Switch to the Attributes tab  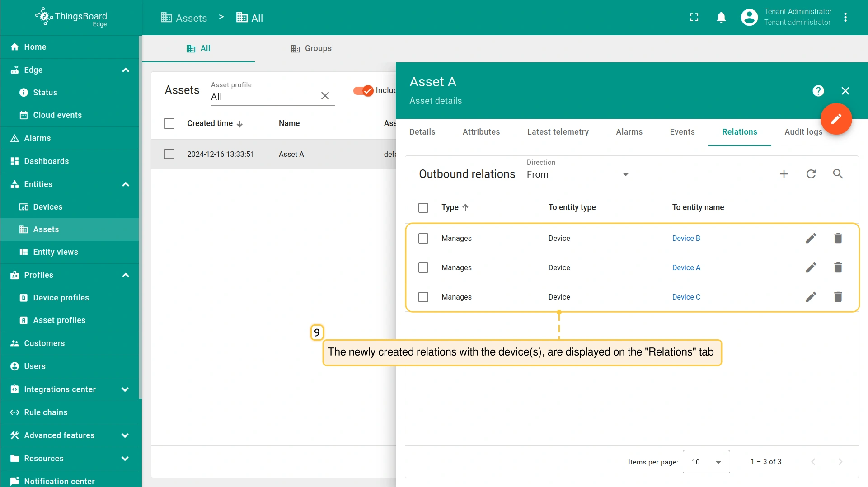(x=481, y=132)
